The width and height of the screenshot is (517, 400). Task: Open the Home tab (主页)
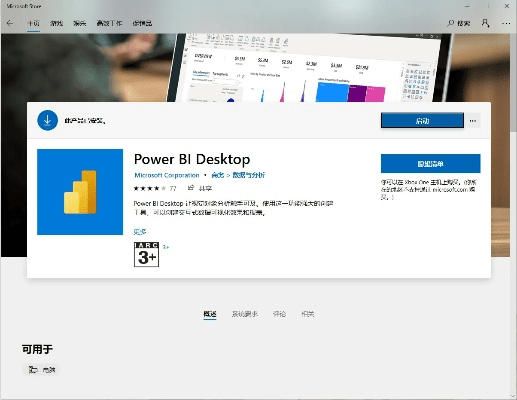click(x=33, y=23)
